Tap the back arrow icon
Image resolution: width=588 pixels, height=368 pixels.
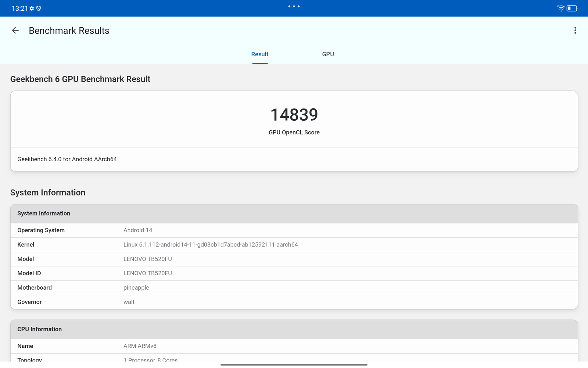pyautogui.click(x=15, y=31)
